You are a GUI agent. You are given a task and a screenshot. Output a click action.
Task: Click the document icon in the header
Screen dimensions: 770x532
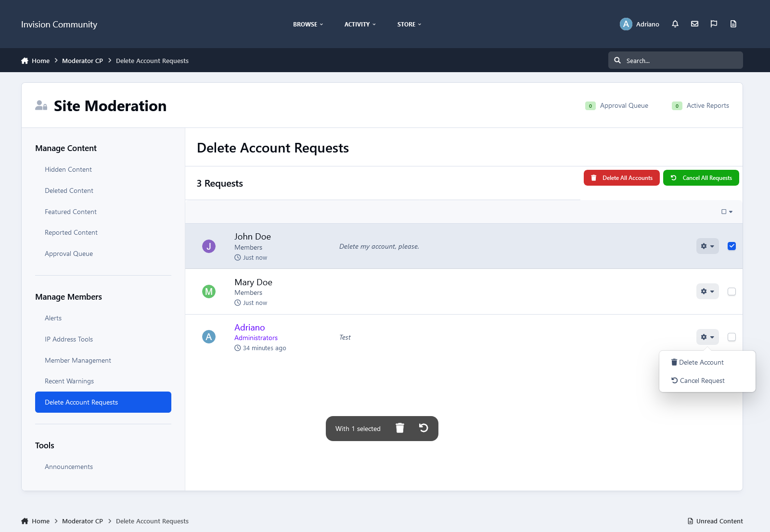click(733, 24)
